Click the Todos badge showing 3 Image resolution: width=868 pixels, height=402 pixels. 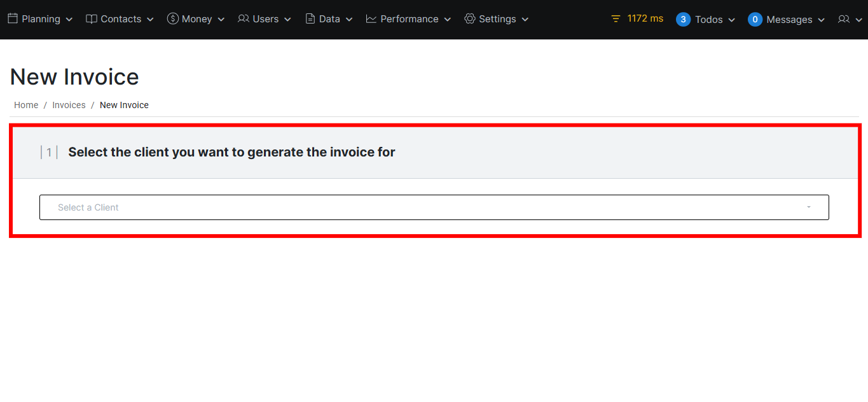[683, 20]
